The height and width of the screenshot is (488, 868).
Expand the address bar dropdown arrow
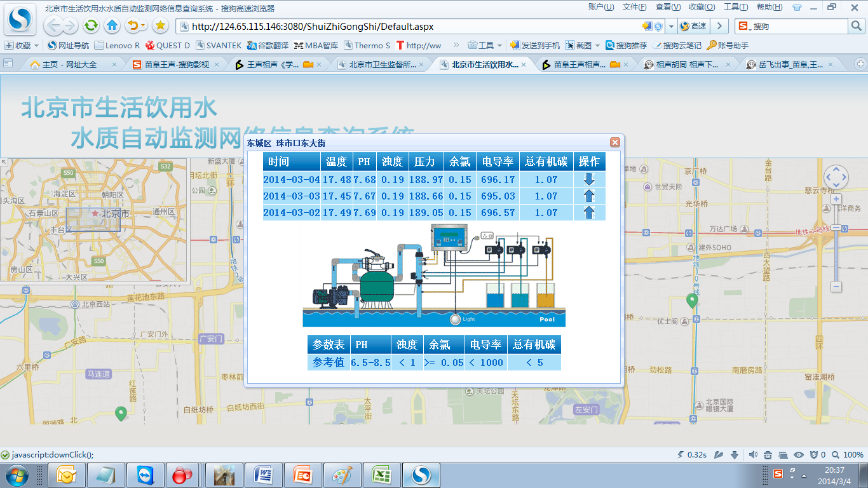[670, 27]
